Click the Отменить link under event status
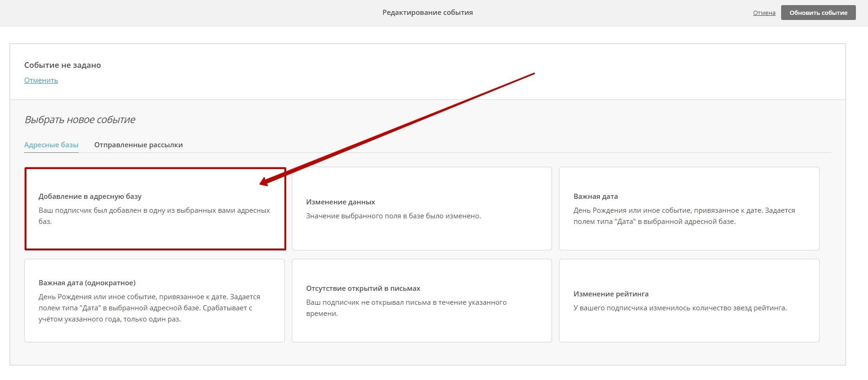The height and width of the screenshot is (380, 868). [41, 80]
